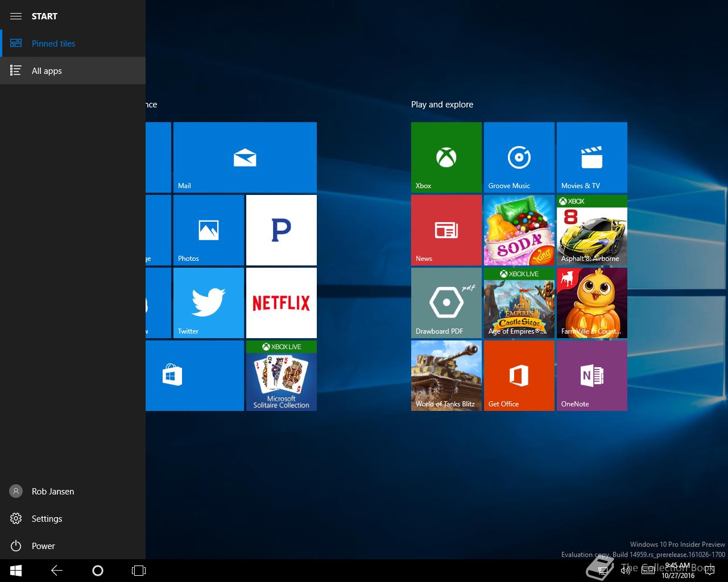Click the volume speaker icon
The image size is (728, 582).
[626, 571]
